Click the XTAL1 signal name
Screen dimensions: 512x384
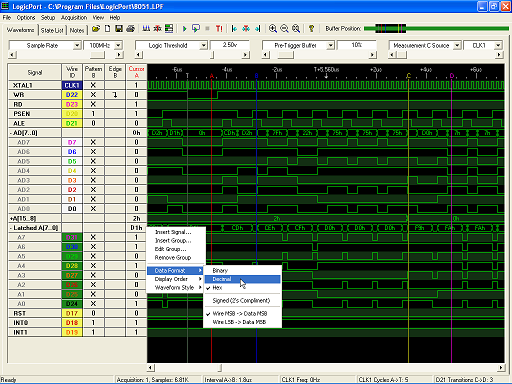[23, 85]
